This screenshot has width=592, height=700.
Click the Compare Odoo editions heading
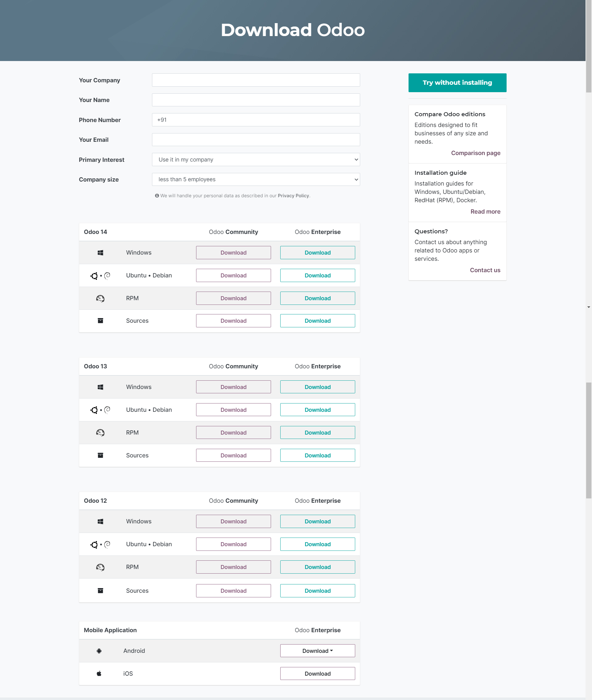coord(450,114)
